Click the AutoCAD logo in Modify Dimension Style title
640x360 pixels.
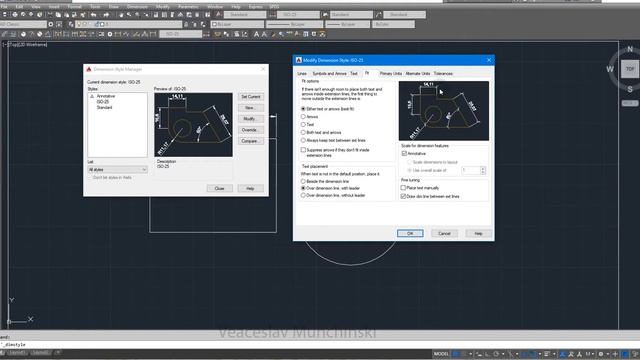298,60
